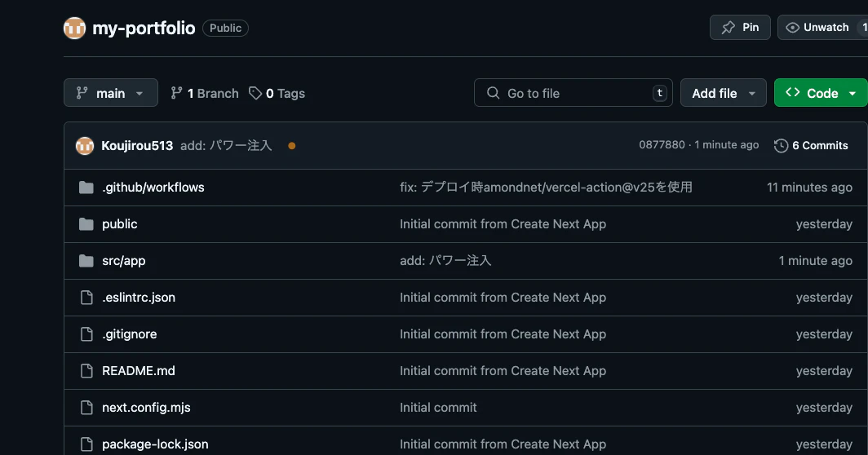Open README.md file
868x455 pixels.
(x=139, y=371)
